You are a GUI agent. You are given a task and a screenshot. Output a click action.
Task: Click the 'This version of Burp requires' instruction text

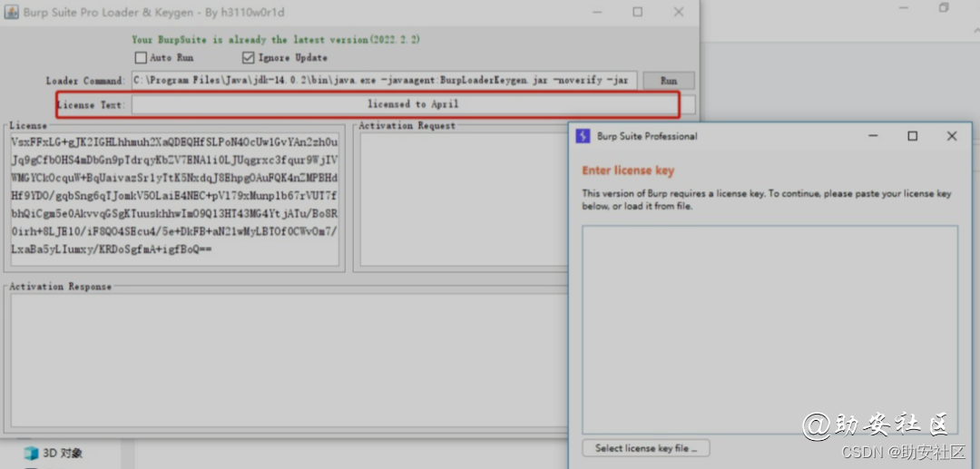point(767,200)
